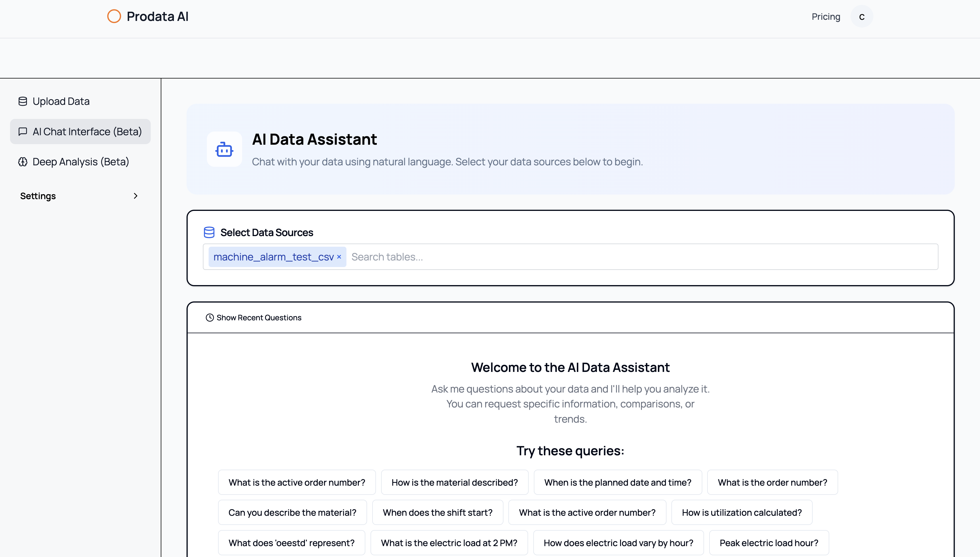Screen dimensions: 980x557
Task: Pick 'How is utilization calculated?' query
Action: (741, 513)
